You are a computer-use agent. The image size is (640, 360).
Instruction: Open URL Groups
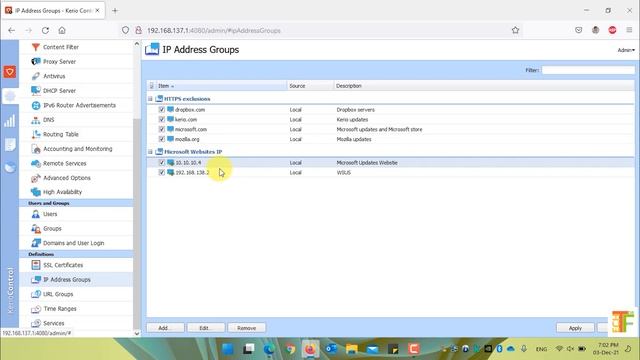click(58, 294)
